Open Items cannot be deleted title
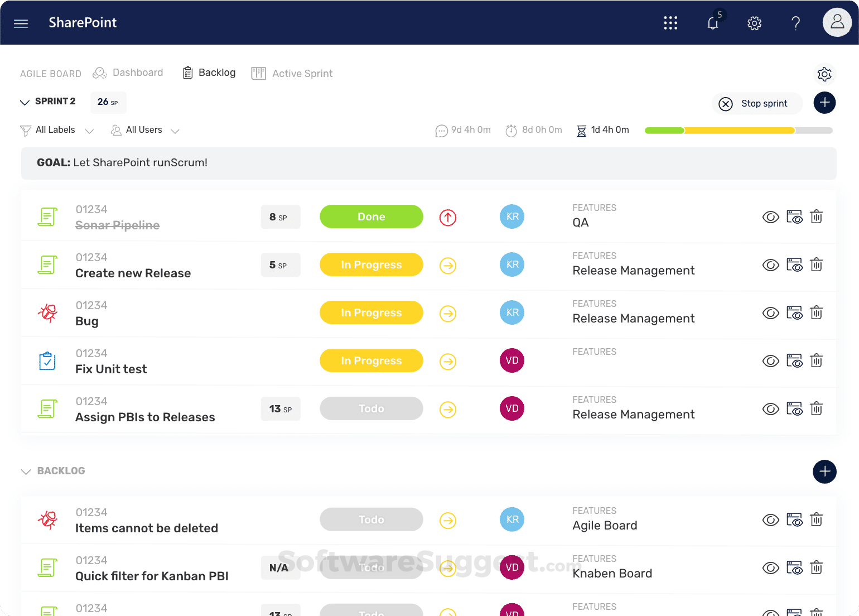 point(147,528)
